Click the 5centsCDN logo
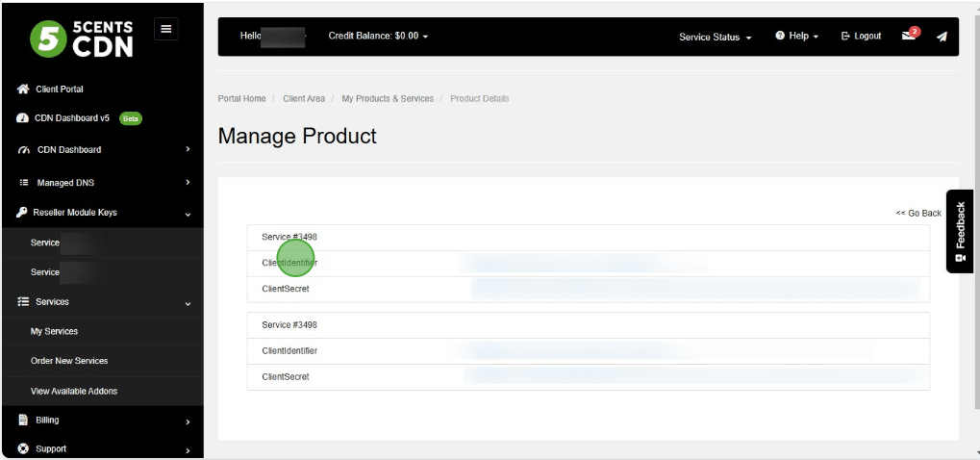The width and height of the screenshot is (980, 460). 81,38
